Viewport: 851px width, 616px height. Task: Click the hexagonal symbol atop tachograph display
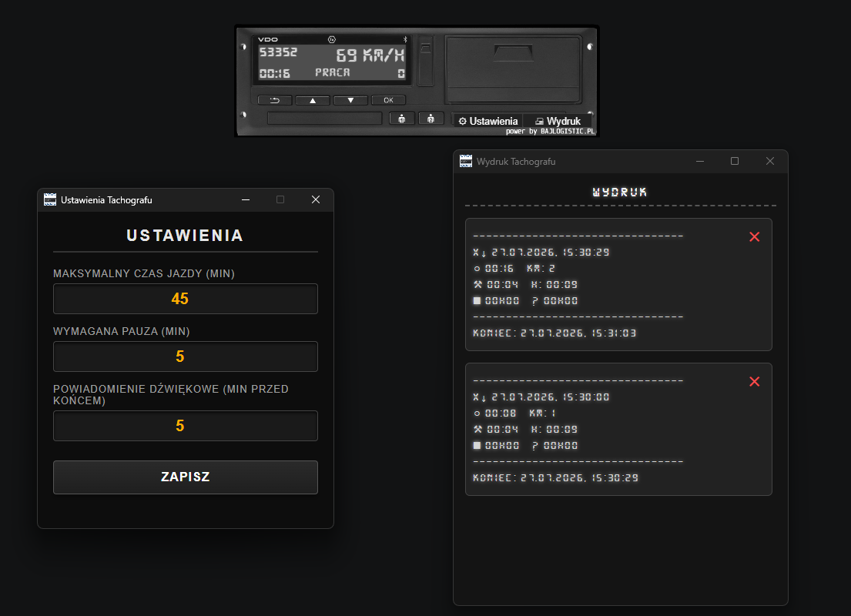coord(332,39)
